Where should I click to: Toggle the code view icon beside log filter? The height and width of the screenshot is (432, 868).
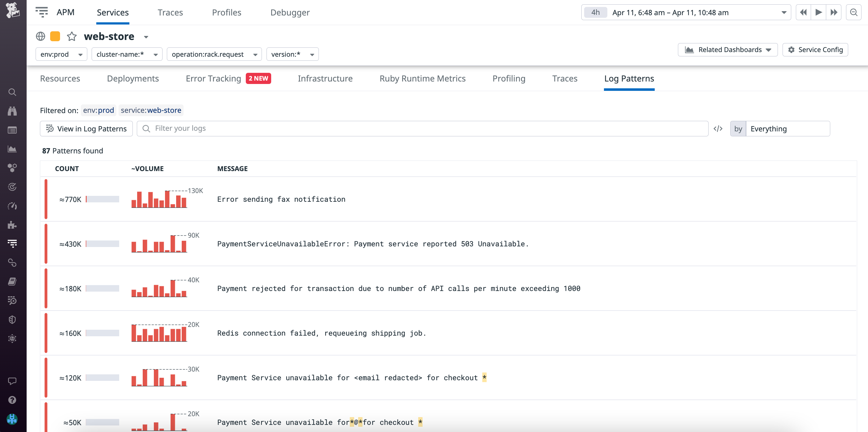tap(718, 129)
